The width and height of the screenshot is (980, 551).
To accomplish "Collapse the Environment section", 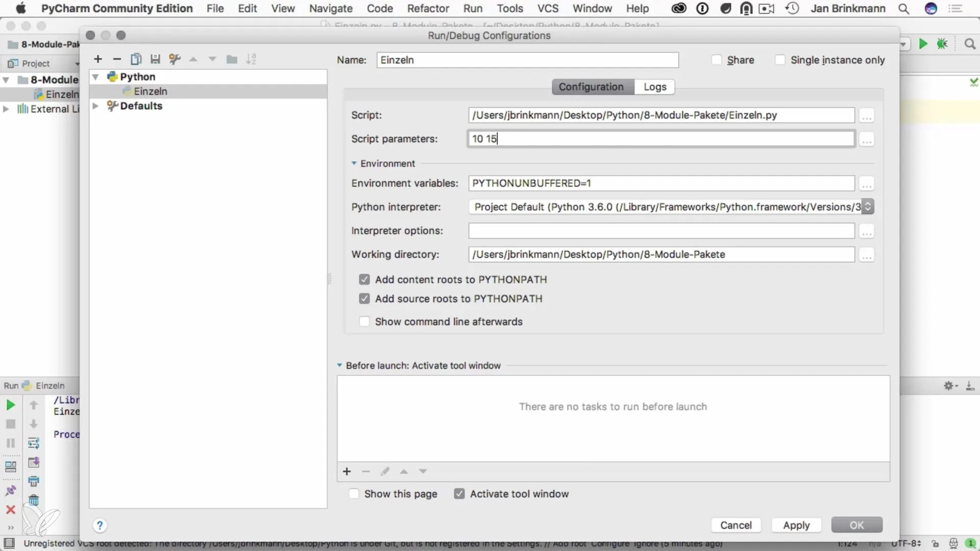I will pyautogui.click(x=354, y=164).
